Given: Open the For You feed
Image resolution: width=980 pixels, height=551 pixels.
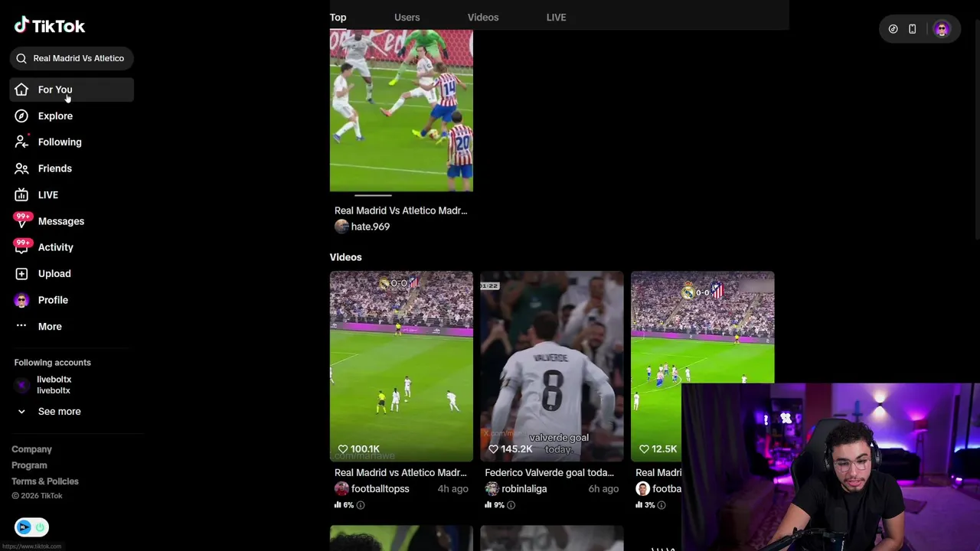Looking at the screenshot, I should (72, 90).
